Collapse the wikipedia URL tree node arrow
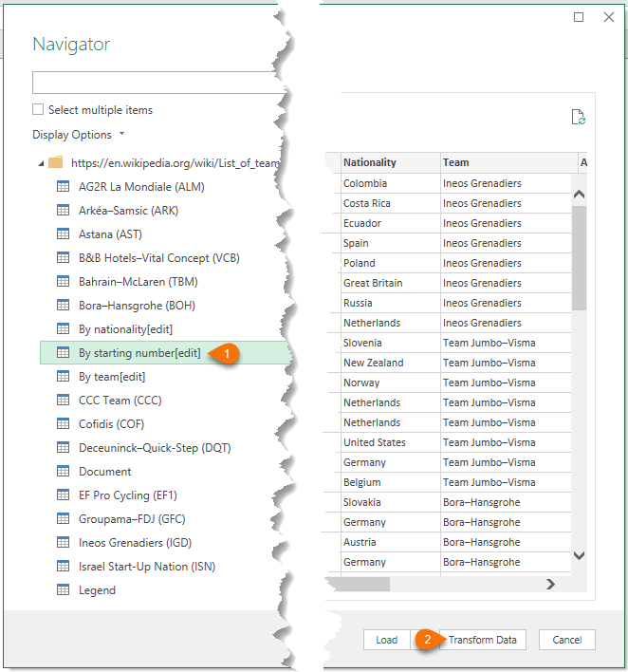Screen dimensions: 628x672 (41, 163)
